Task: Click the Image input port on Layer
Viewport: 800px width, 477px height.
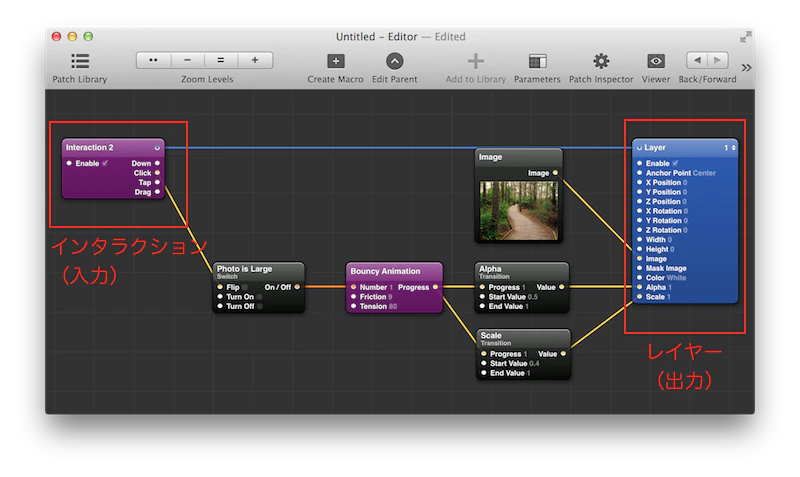Action: click(x=639, y=259)
